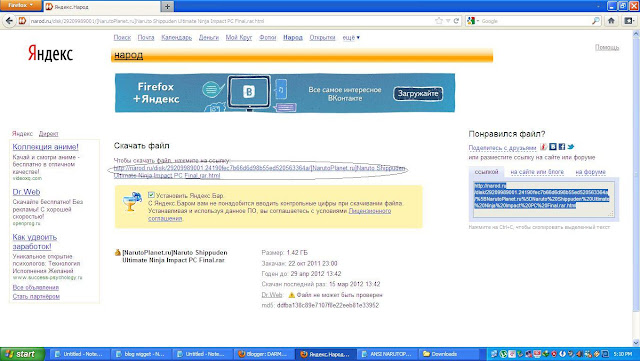Open the Почта link
640x361 pixels.
click(146, 38)
